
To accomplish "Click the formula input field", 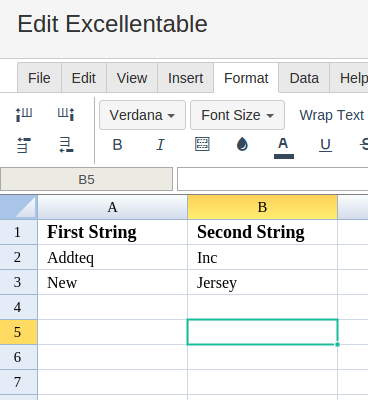I will (272, 179).
